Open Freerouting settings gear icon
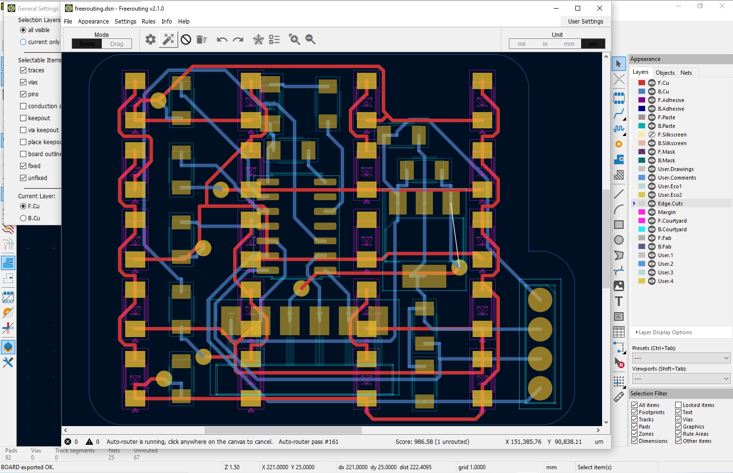The height and width of the screenshot is (473, 733). (150, 39)
